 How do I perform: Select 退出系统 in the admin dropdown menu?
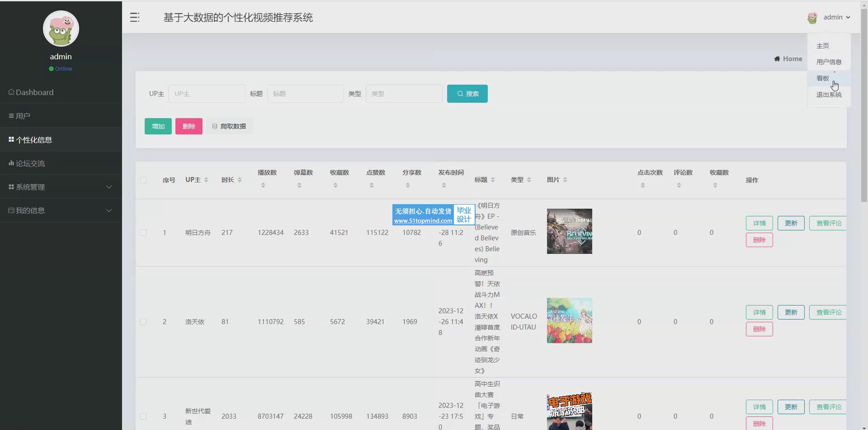829,94
